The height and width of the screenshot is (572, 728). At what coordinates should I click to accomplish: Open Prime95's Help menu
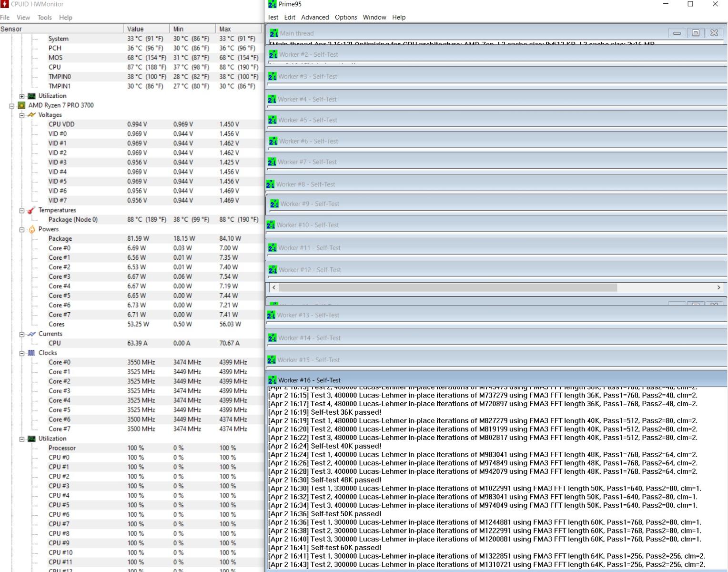coord(399,17)
